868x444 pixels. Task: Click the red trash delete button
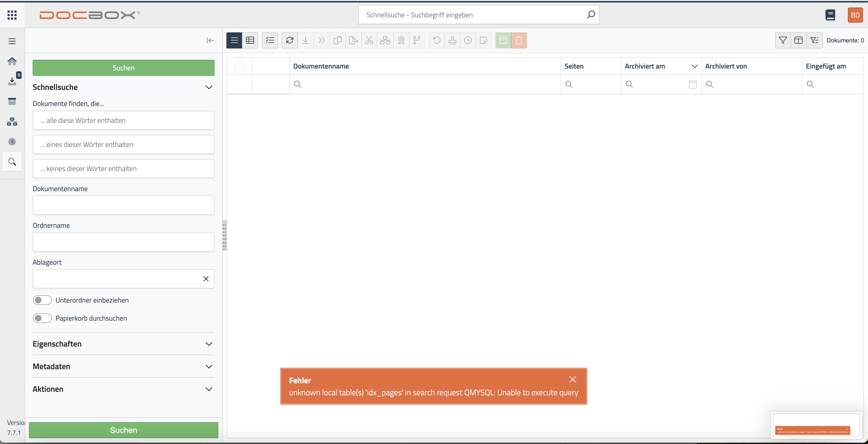click(519, 40)
